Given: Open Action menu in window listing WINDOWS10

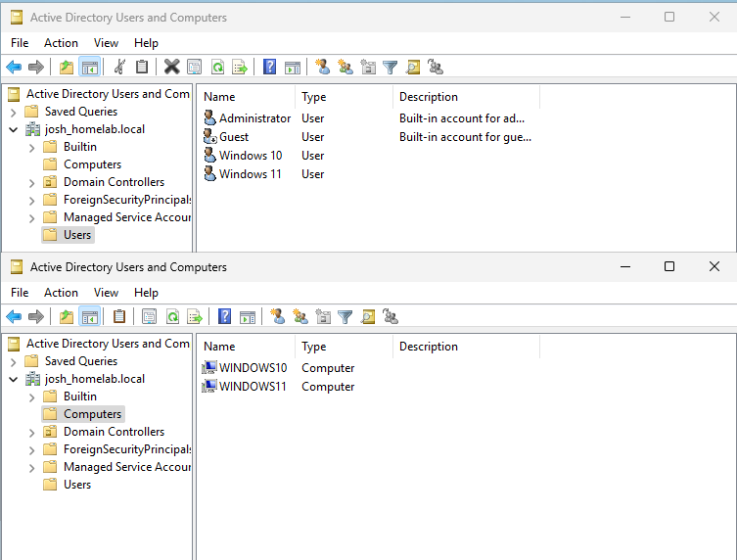Looking at the screenshot, I should [61, 293].
